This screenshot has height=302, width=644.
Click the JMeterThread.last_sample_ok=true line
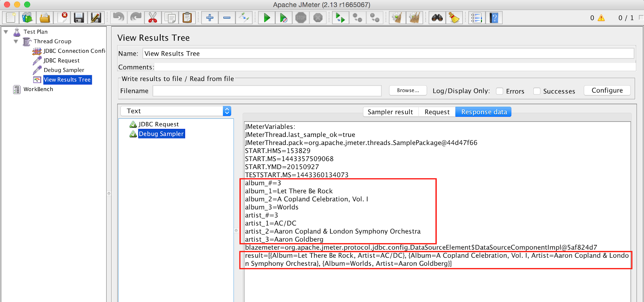tap(300, 135)
